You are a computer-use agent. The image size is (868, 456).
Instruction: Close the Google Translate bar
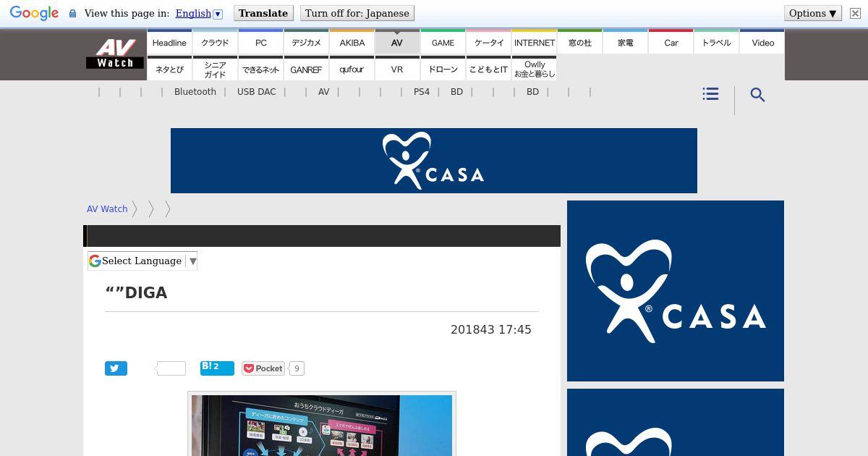[855, 13]
